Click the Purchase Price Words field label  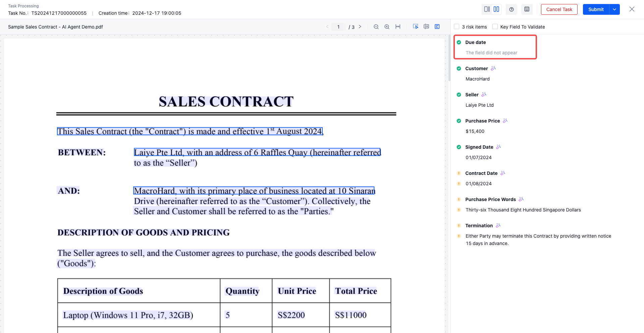(x=490, y=199)
